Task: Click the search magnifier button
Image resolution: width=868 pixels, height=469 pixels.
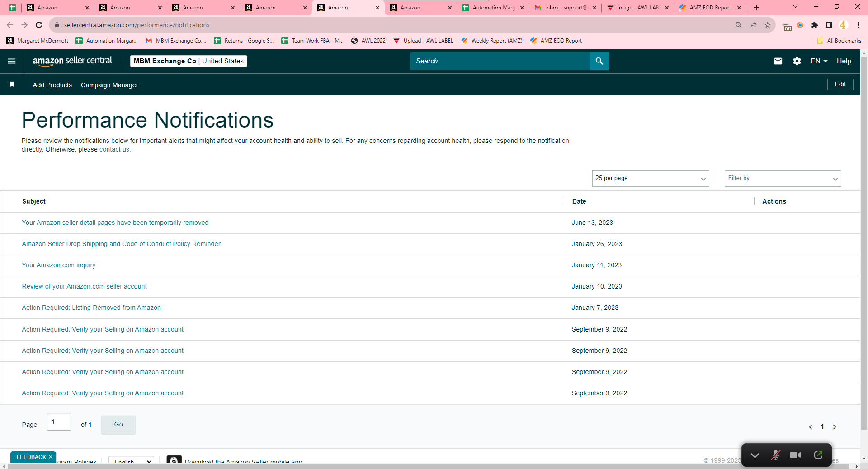Action: coord(599,61)
